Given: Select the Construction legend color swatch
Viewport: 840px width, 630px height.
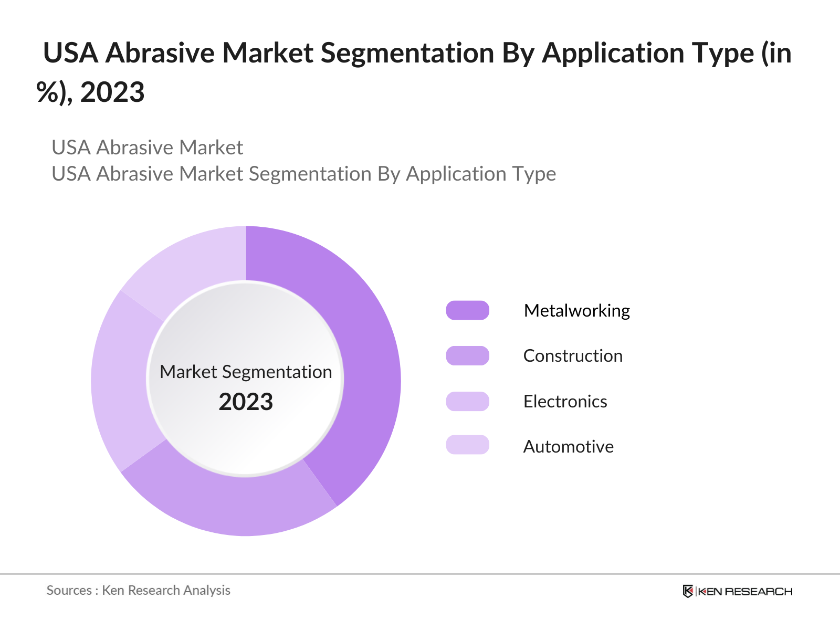Looking at the screenshot, I should (x=467, y=355).
